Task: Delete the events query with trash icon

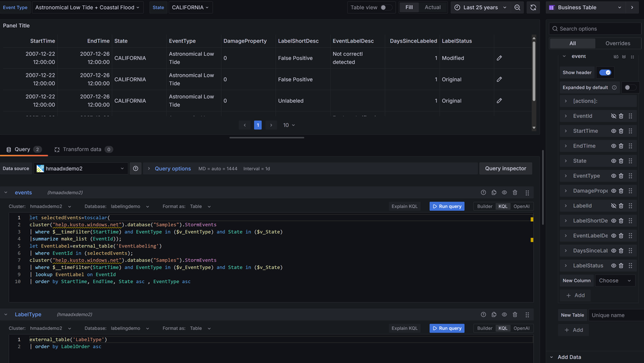Action: tap(514, 193)
